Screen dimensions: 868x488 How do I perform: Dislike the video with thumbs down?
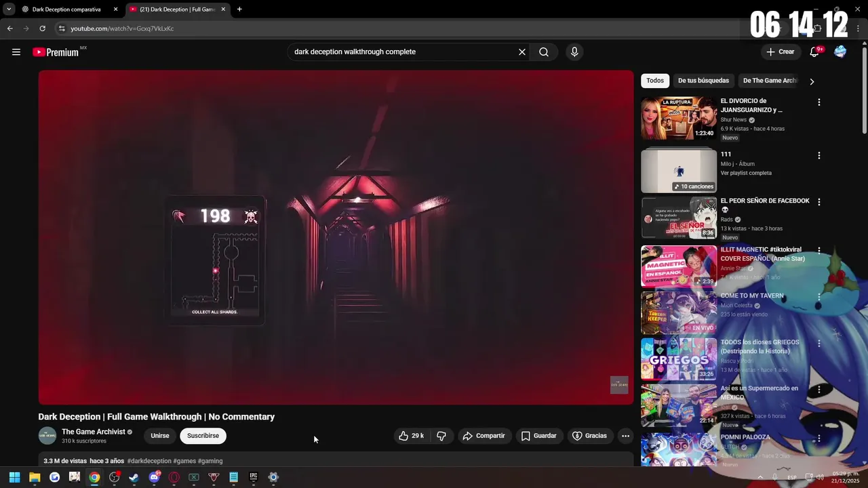(x=441, y=436)
